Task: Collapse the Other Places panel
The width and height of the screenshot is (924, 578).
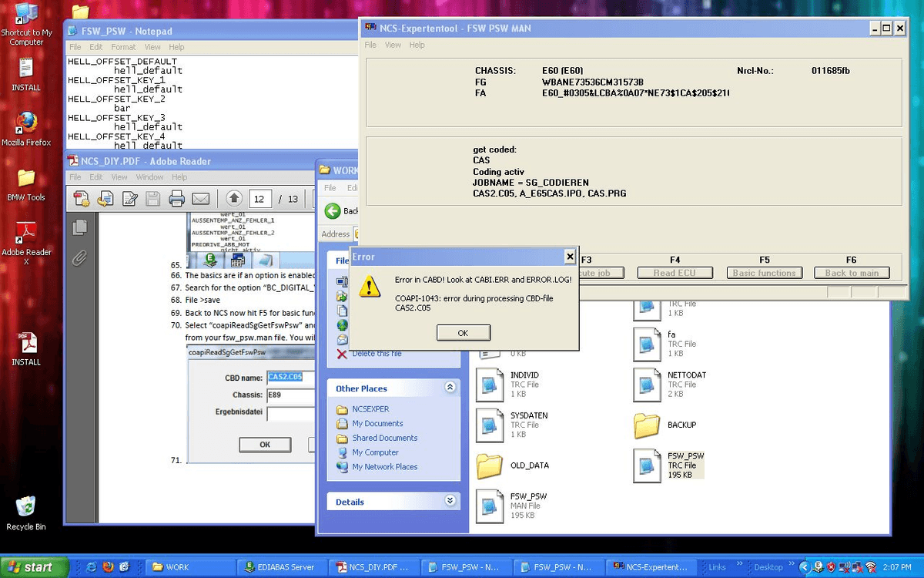Action: point(450,388)
